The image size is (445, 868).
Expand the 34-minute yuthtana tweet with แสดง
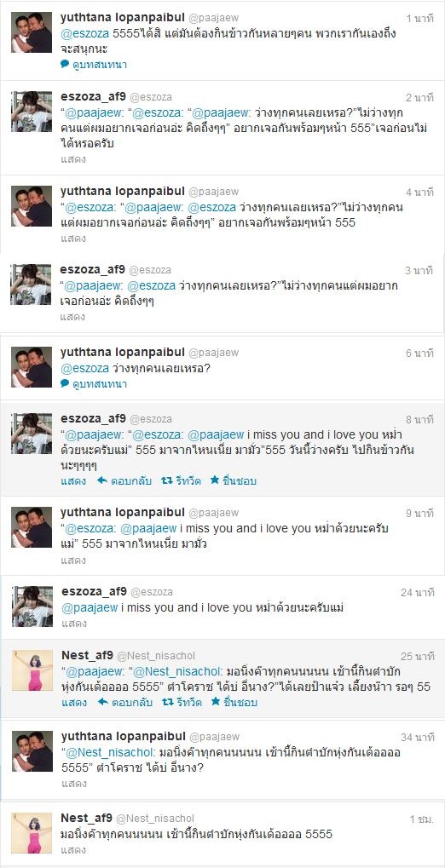coord(73,784)
